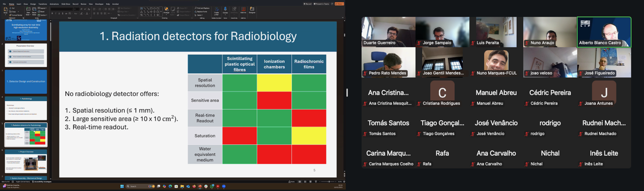Open the Section dropdown in Slides group

coord(42,15)
